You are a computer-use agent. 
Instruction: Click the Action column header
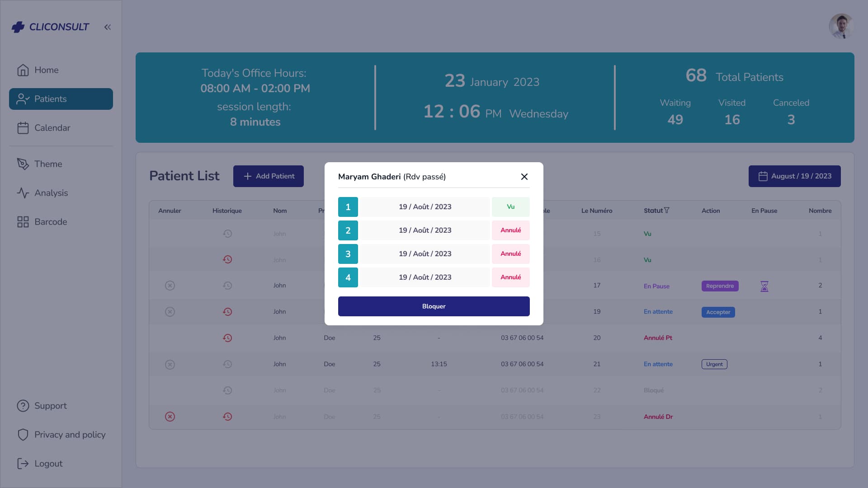[x=711, y=211]
